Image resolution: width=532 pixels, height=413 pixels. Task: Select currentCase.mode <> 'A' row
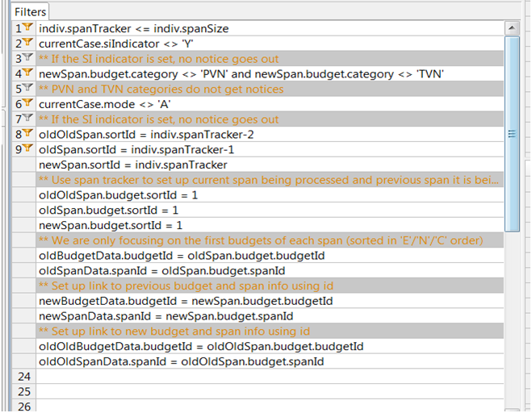pyautogui.click(x=270, y=104)
